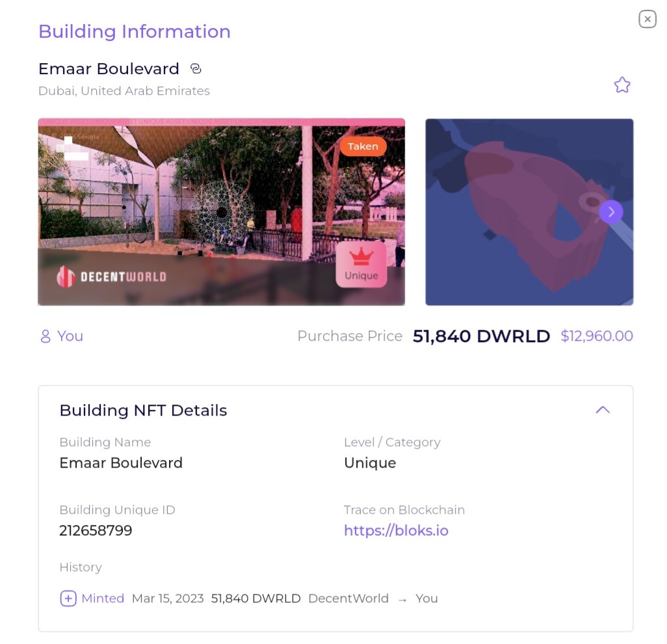The height and width of the screenshot is (644, 667).
Task: Click 'Dubai, United Arab Emirates' location text
Action: coord(124,90)
